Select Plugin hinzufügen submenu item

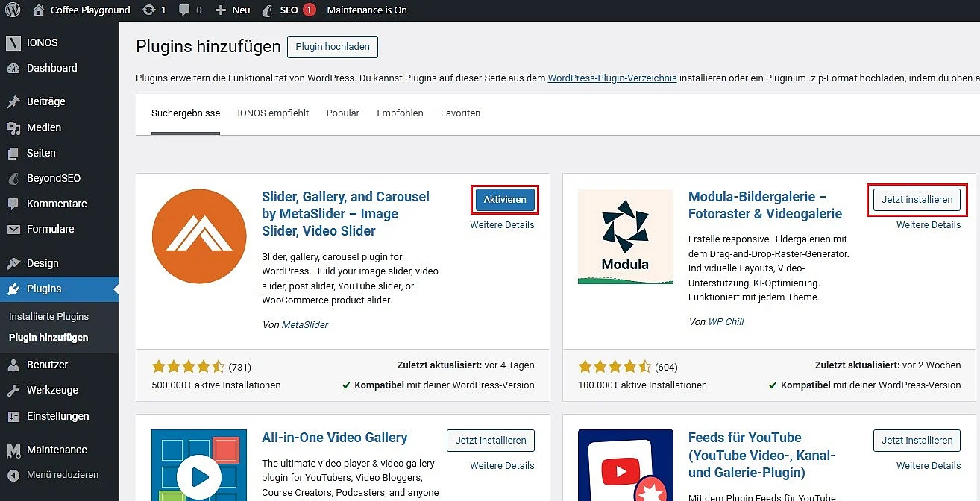[48, 338]
